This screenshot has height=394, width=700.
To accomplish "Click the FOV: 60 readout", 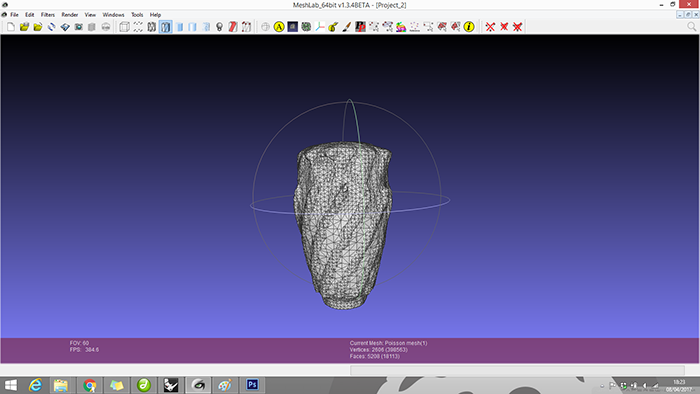I will tap(79, 343).
